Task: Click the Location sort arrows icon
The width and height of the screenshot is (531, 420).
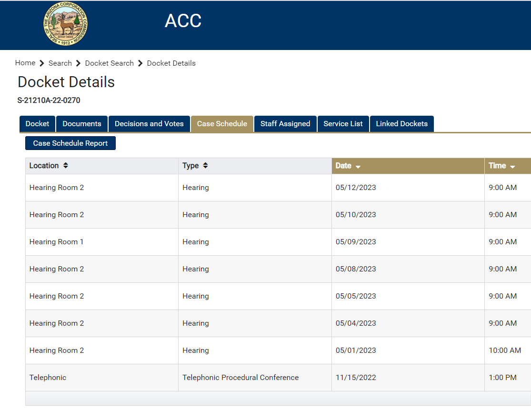Action: [66, 165]
